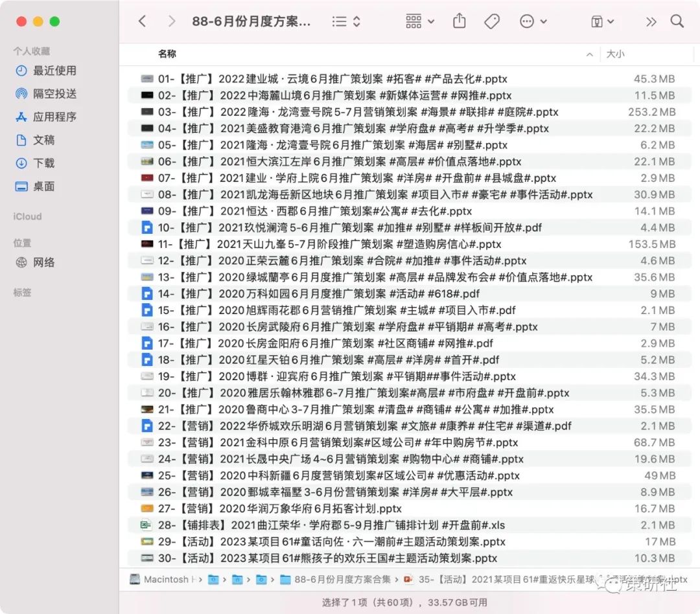Viewport: 700px width, 614px height.
Task: Open 最近使用 in the sidebar
Action: point(45,71)
